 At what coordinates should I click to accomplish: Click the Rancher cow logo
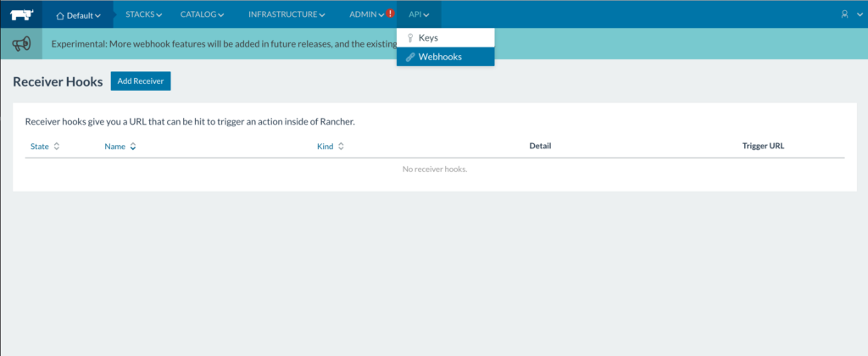point(21,14)
